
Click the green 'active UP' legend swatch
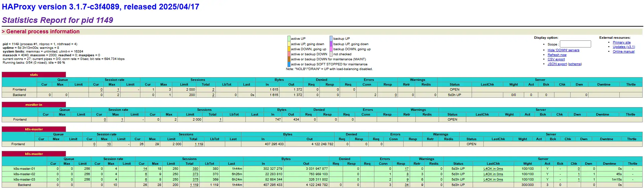click(x=289, y=39)
